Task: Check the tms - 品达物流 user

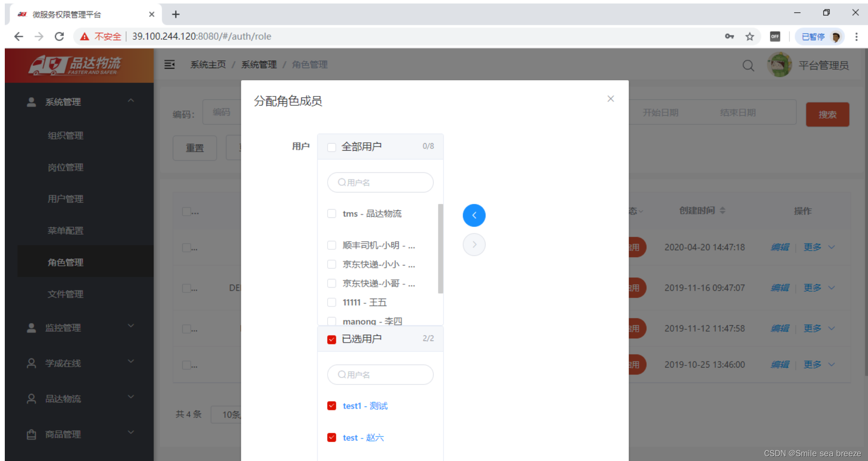Action: click(331, 213)
